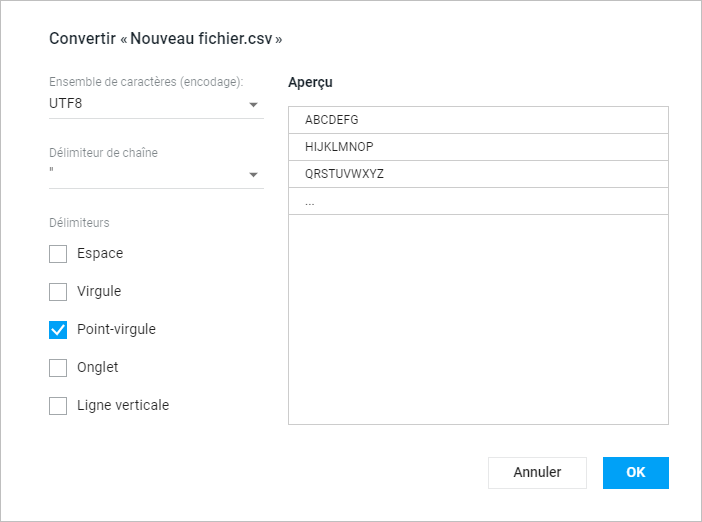Uncheck the Point-virgule checkbox
Viewport: 702px width, 522px height.
(x=58, y=330)
